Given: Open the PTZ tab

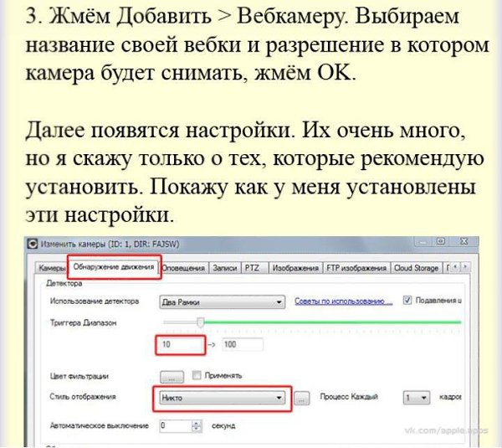Looking at the screenshot, I should click(252, 268).
